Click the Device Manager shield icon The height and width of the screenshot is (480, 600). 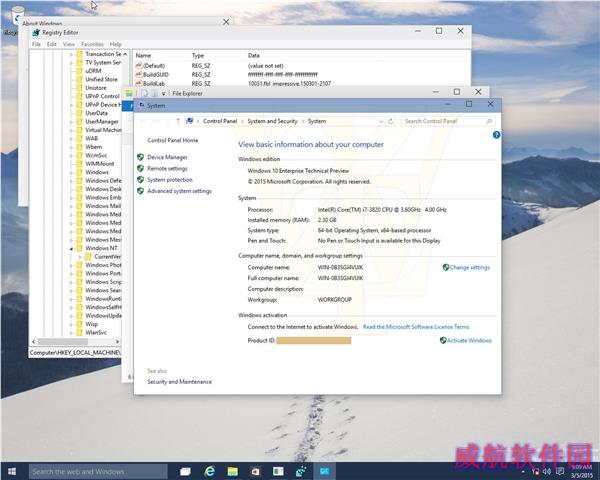140,157
